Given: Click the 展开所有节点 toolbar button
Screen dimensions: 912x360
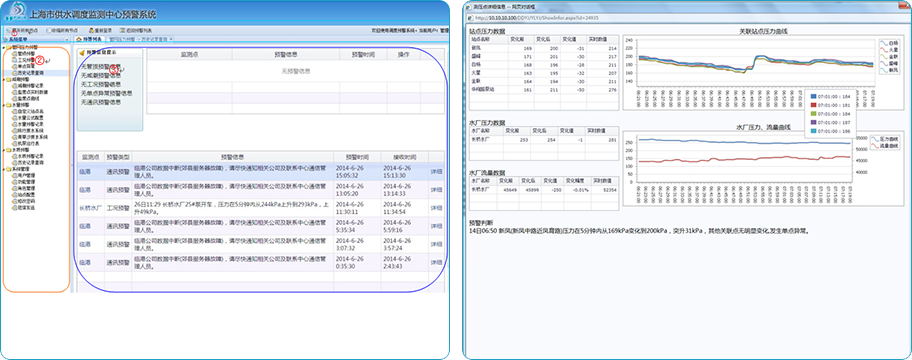Looking at the screenshot, I should (22, 30).
